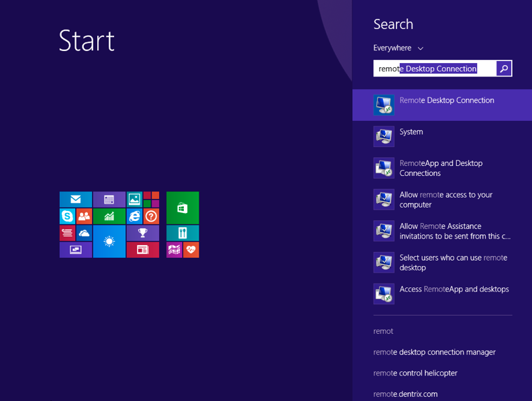Click icon beside Access RemoteApp and desktops
The image size is (532, 401).
384,294
